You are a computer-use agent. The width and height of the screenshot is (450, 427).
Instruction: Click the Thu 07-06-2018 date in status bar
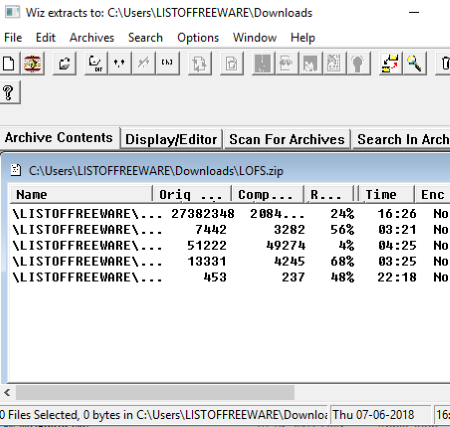point(373,415)
